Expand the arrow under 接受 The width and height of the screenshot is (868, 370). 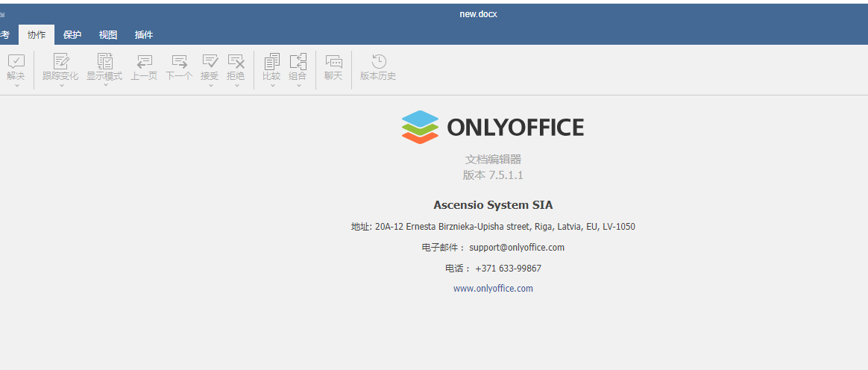click(210, 85)
